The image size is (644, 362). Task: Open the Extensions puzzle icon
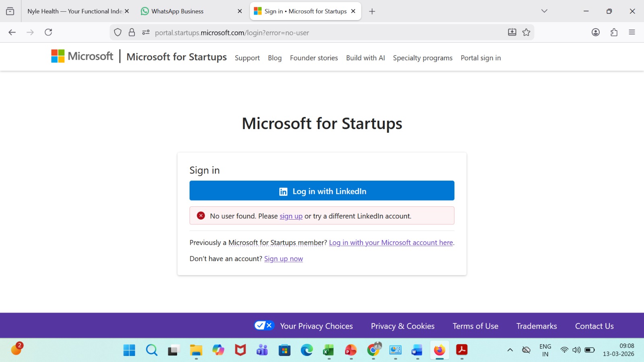[x=614, y=32]
